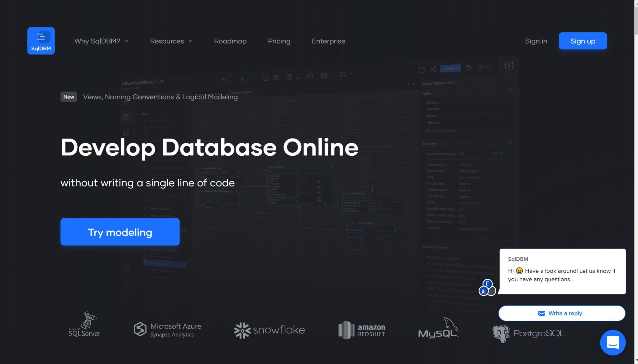Select the Microsoft SQL Server logo
This screenshot has height=364, width=638.
[x=84, y=324]
